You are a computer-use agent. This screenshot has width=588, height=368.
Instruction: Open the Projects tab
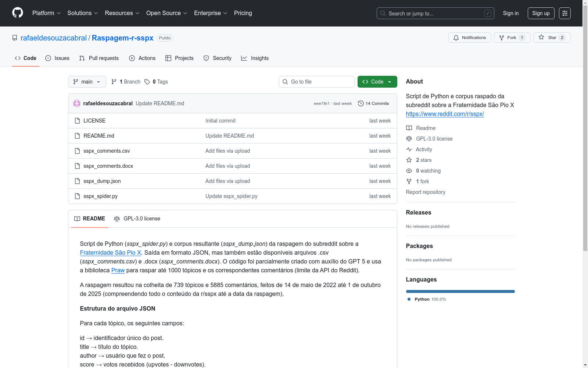coord(179,58)
